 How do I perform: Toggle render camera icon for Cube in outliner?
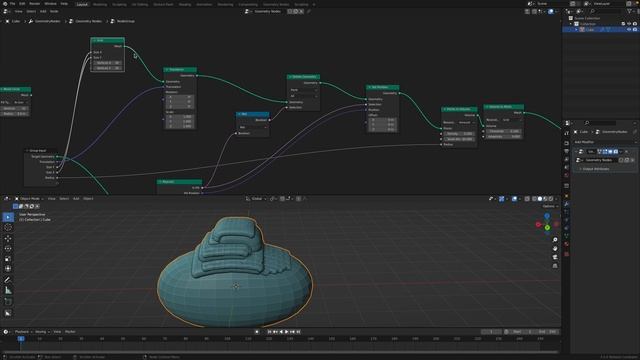point(635,29)
